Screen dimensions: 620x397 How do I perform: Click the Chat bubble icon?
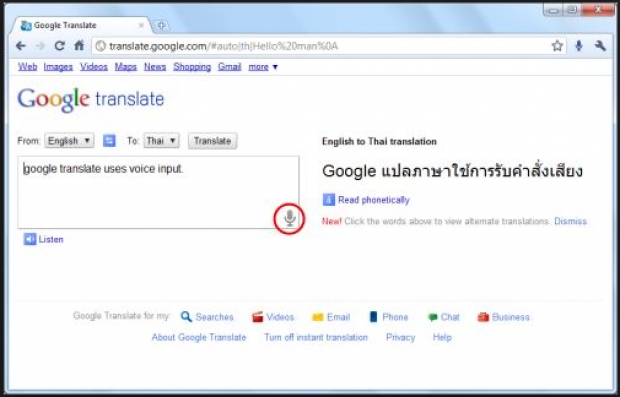click(x=433, y=317)
